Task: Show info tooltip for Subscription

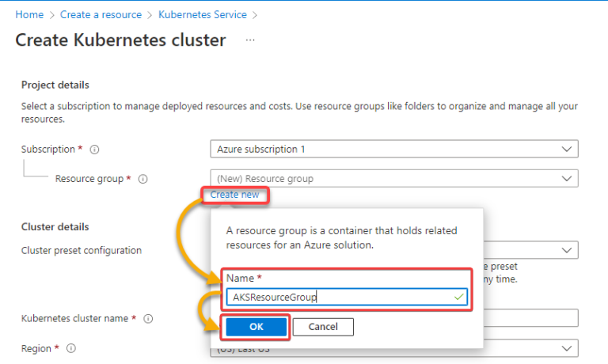Action: pyautogui.click(x=94, y=150)
